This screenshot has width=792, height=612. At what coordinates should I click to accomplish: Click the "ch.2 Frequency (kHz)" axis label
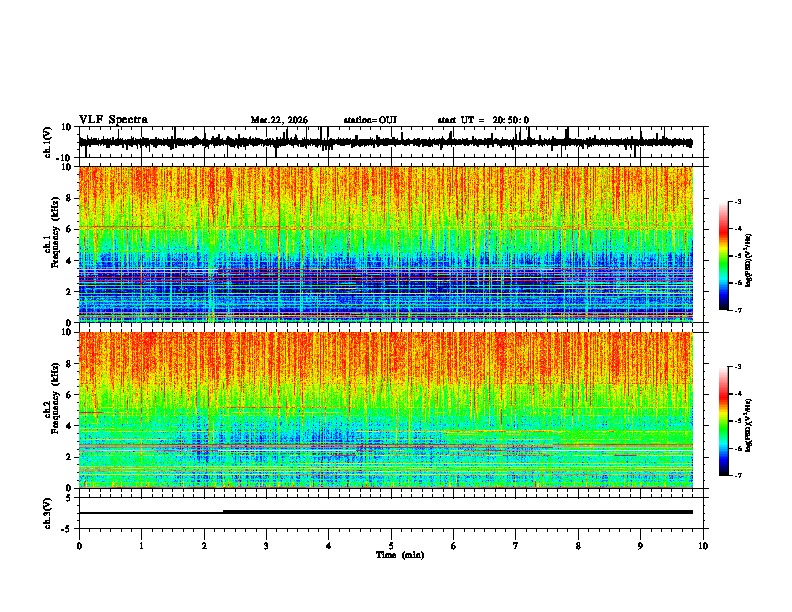pos(52,397)
